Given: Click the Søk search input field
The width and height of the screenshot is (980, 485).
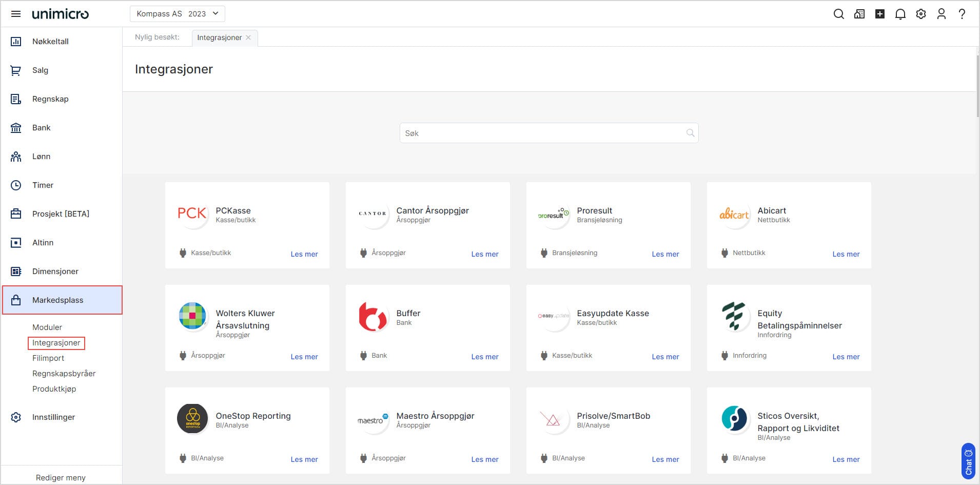Looking at the screenshot, I should click(x=544, y=133).
